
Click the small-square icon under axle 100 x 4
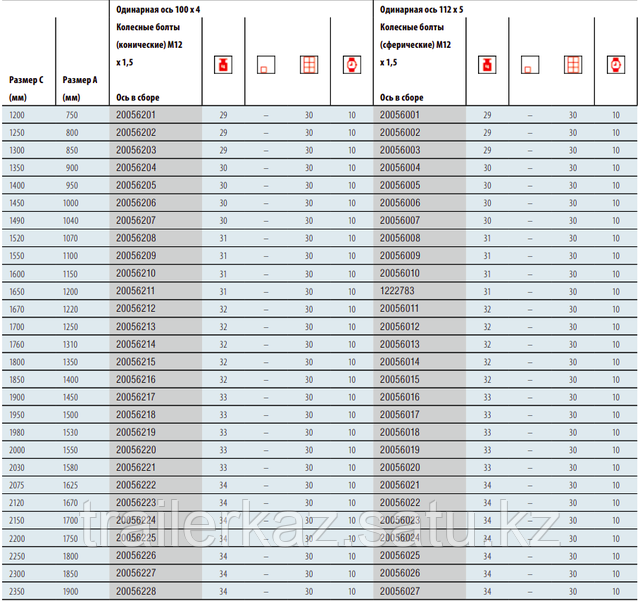point(266,65)
